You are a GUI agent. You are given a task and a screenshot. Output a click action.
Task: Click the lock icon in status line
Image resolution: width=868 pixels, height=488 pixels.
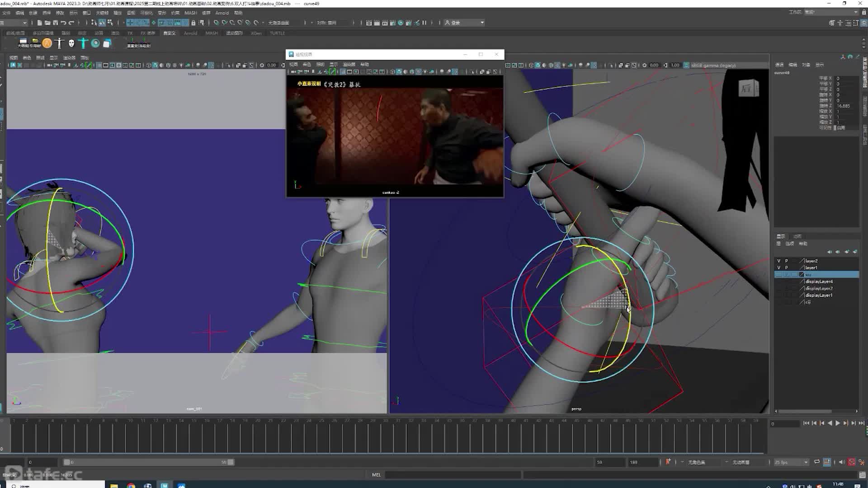193,23
